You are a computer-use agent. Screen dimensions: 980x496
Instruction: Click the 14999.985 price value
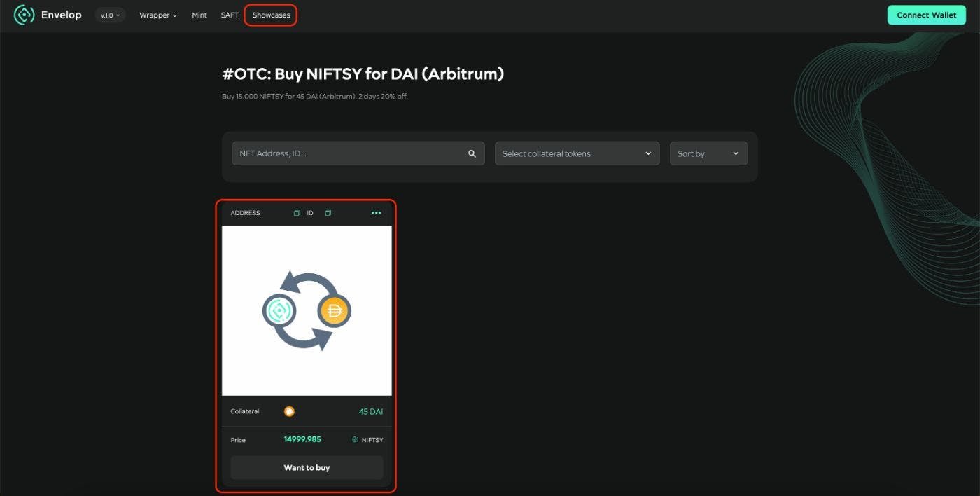[x=302, y=439]
